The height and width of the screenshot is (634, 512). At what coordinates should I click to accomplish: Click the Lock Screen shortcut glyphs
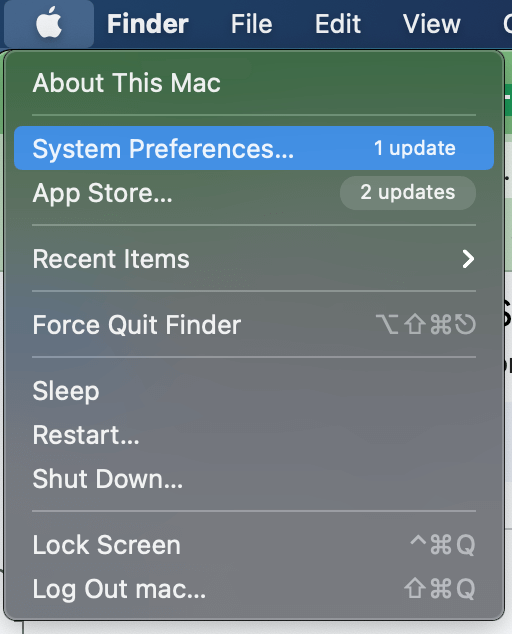coord(442,545)
